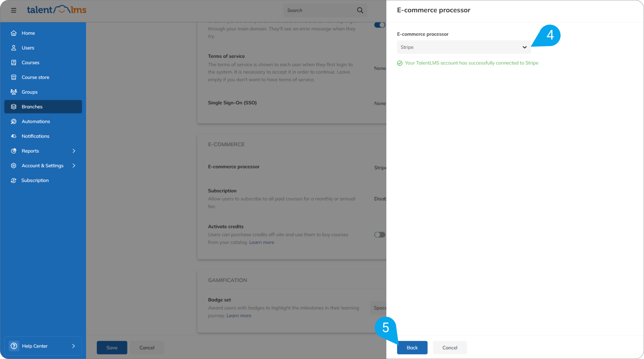
Task: Click the Users person icon
Action: 14,48
